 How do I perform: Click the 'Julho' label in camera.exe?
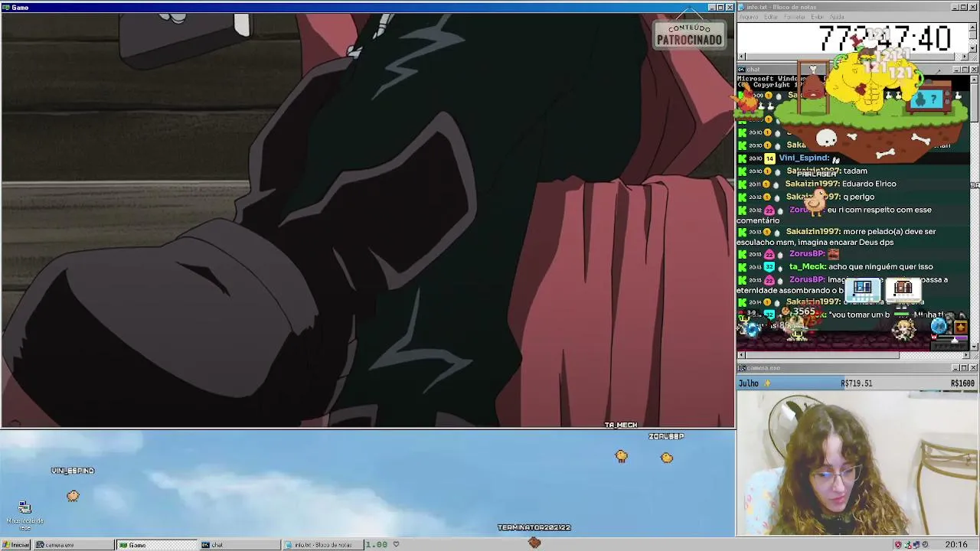point(749,383)
